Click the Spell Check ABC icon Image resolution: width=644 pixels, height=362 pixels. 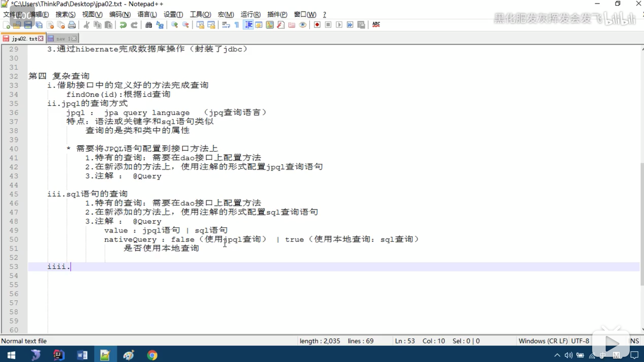pyautogui.click(x=376, y=25)
